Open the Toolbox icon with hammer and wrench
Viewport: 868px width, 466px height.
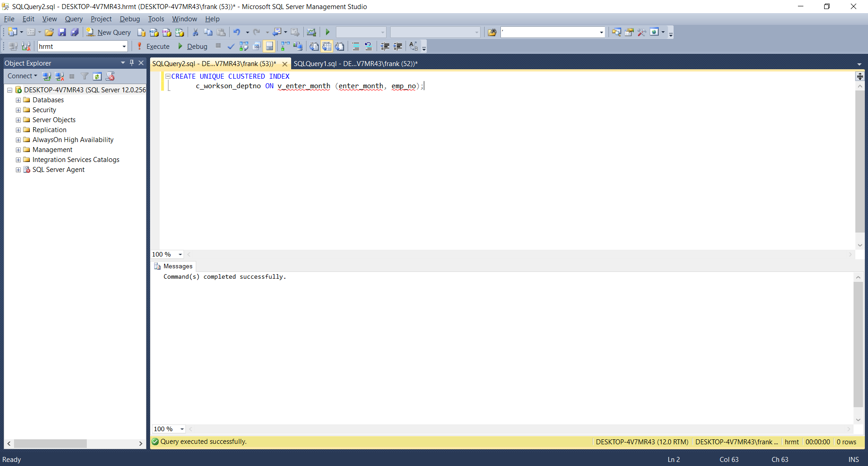coord(642,32)
